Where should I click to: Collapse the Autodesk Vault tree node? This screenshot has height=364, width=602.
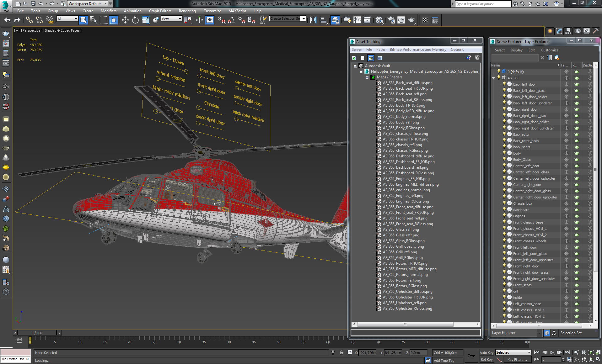[x=355, y=66]
